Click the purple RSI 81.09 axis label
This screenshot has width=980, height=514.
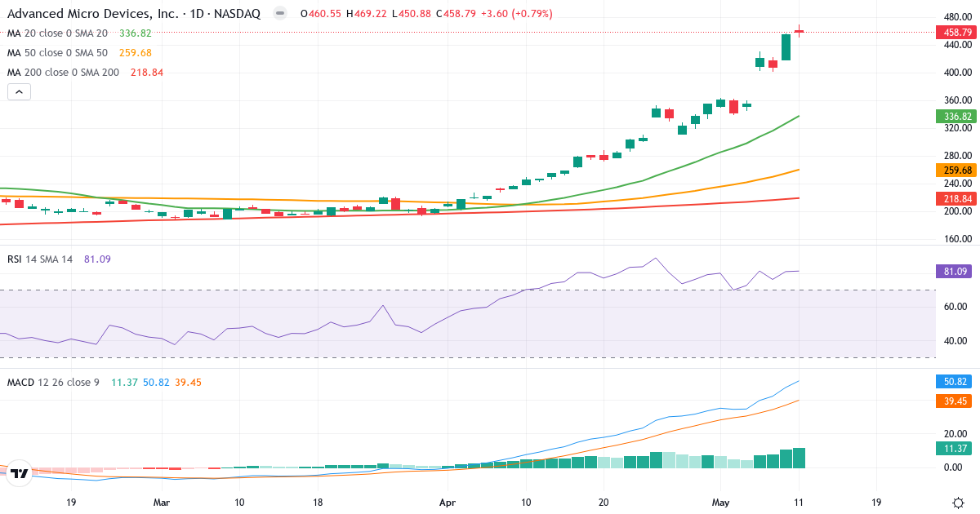[954, 271]
